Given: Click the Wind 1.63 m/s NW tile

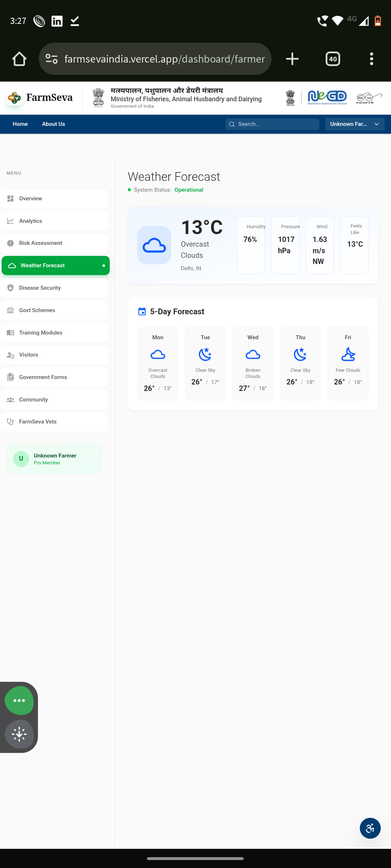Looking at the screenshot, I should pyautogui.click(x=320, y=245).
